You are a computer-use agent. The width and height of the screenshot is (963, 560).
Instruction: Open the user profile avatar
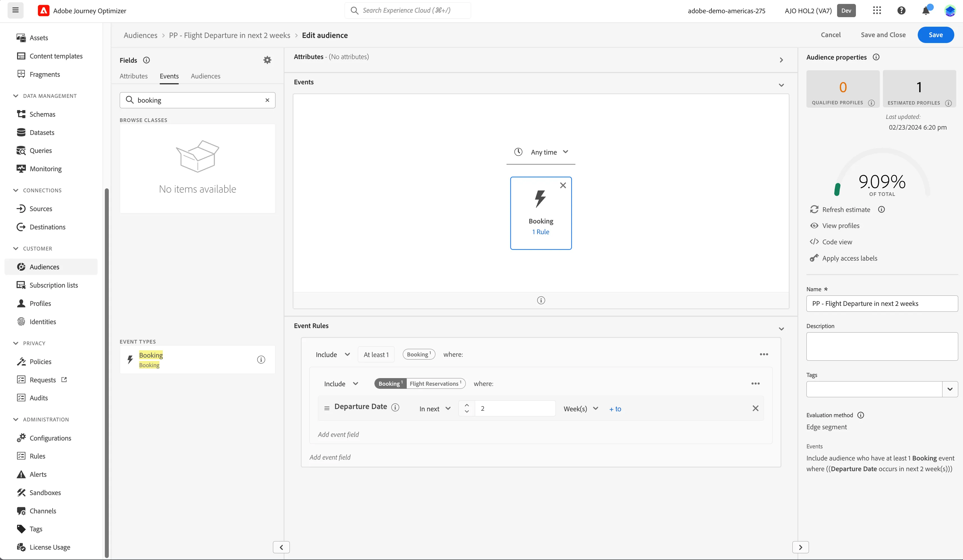click(x=950, y=10)
